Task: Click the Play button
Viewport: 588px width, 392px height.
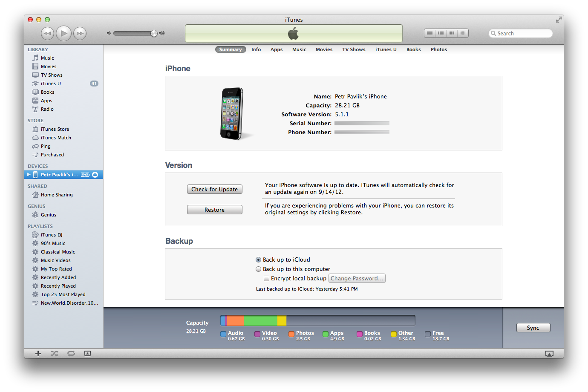Action: click(64, 33)
